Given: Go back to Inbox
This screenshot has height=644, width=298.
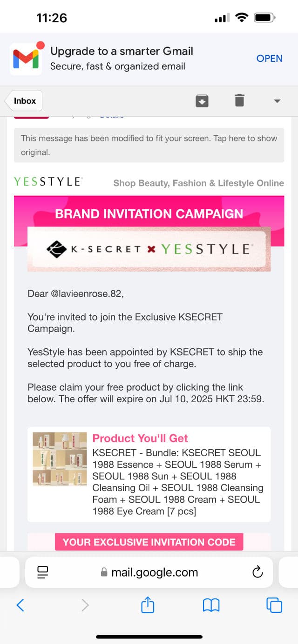Looking at the screenshot, I should point(25,101).
